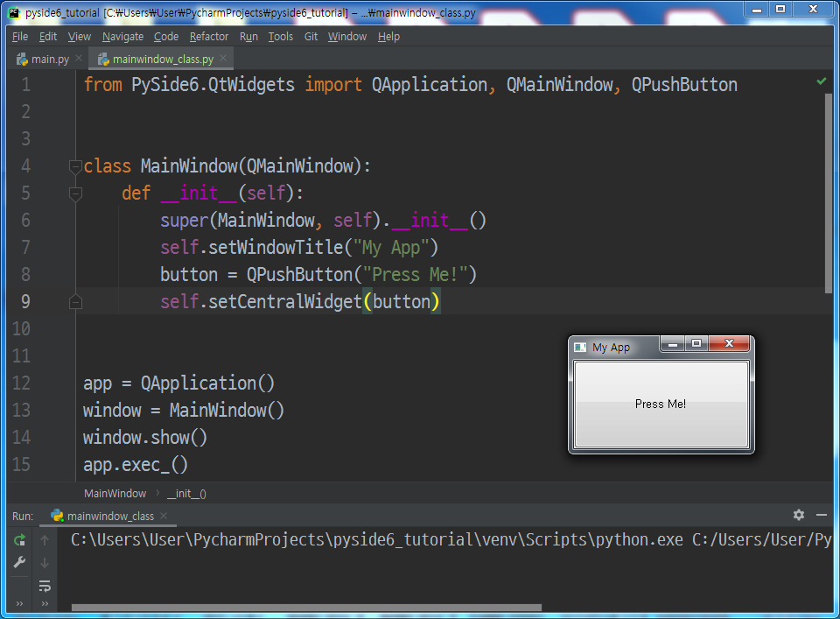
Task: Click line number 12 in the gutter
Action: 21,383
